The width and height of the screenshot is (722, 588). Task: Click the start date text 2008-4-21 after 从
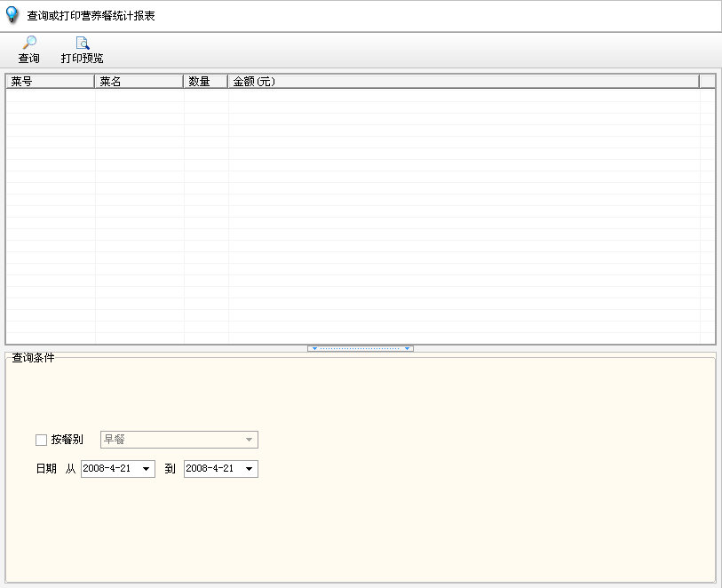(108, 469)
